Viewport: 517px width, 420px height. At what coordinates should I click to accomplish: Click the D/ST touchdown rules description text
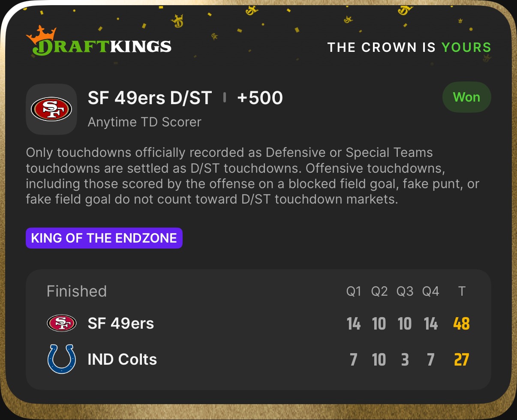click(252, 176)
